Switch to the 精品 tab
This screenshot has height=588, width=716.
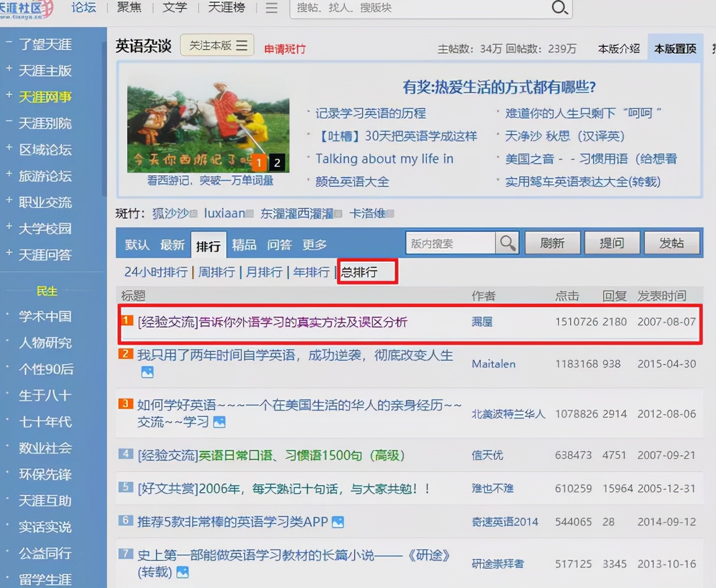tap(244, 244)
